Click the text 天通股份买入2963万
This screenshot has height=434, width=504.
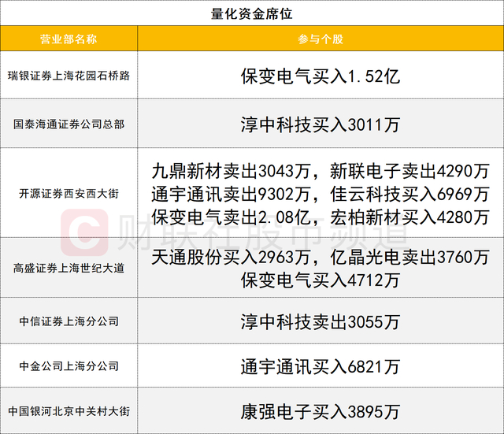pyautogui.click(x=231, y=257)
